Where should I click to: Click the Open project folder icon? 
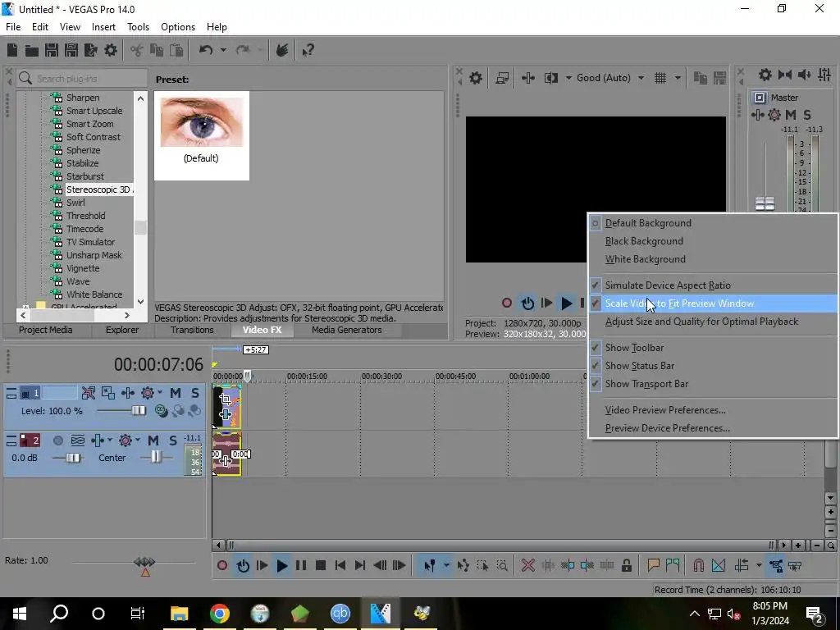click(32, 50)
